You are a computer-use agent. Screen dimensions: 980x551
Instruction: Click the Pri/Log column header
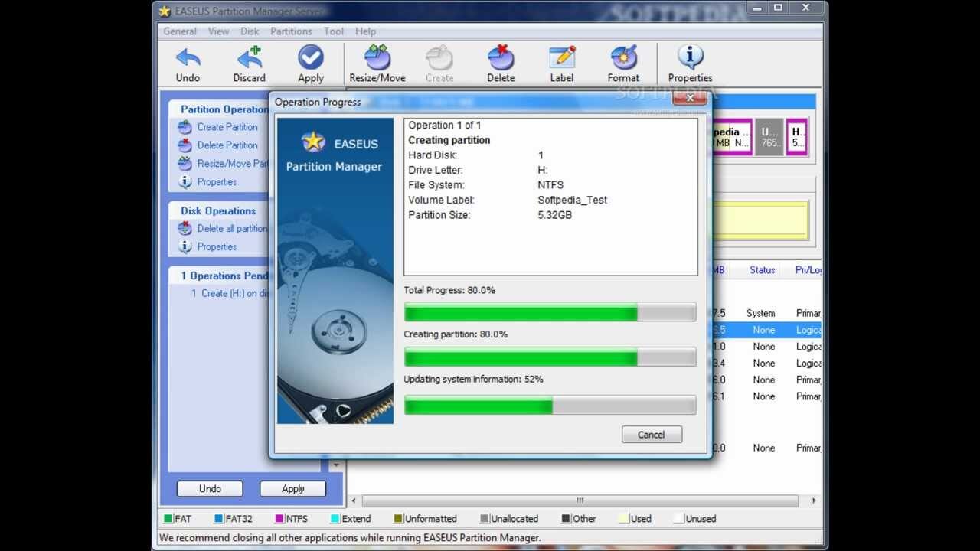(x=808, y=270)
